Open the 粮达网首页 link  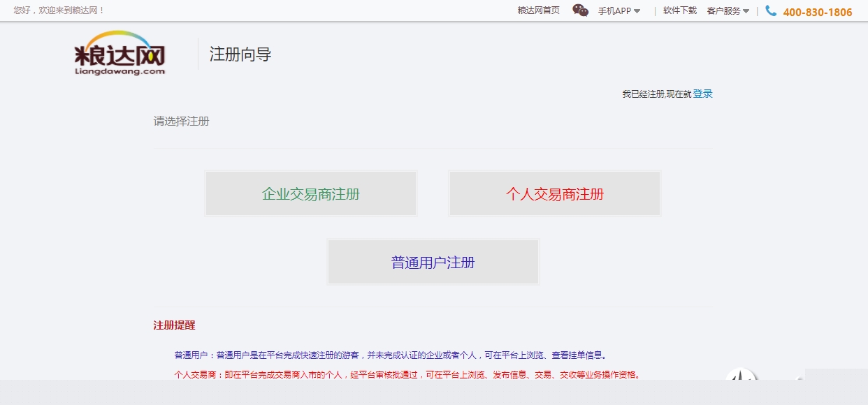coord(538,10)
